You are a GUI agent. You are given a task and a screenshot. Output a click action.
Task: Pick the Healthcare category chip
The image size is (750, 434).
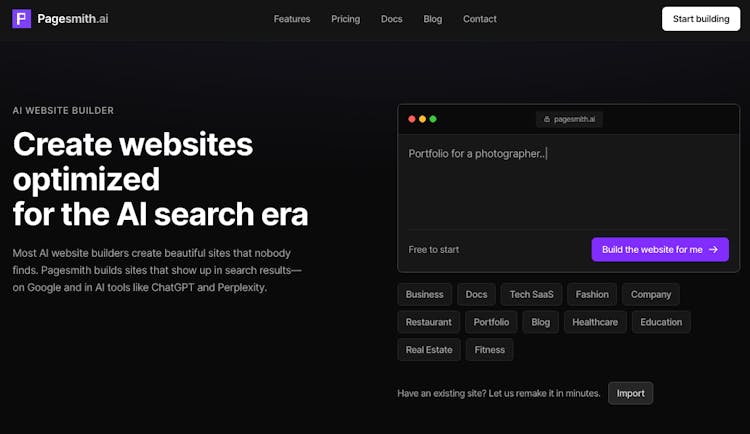(595, 322)
